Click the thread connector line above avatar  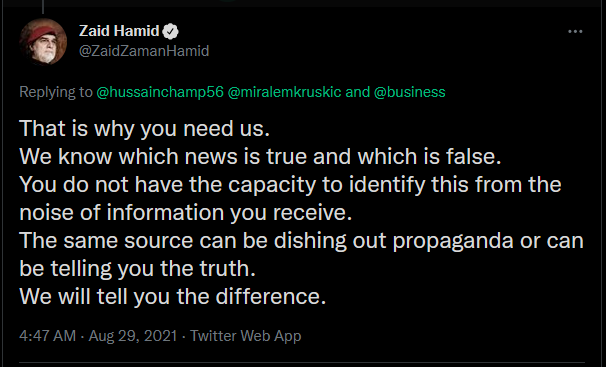(43, 7)
